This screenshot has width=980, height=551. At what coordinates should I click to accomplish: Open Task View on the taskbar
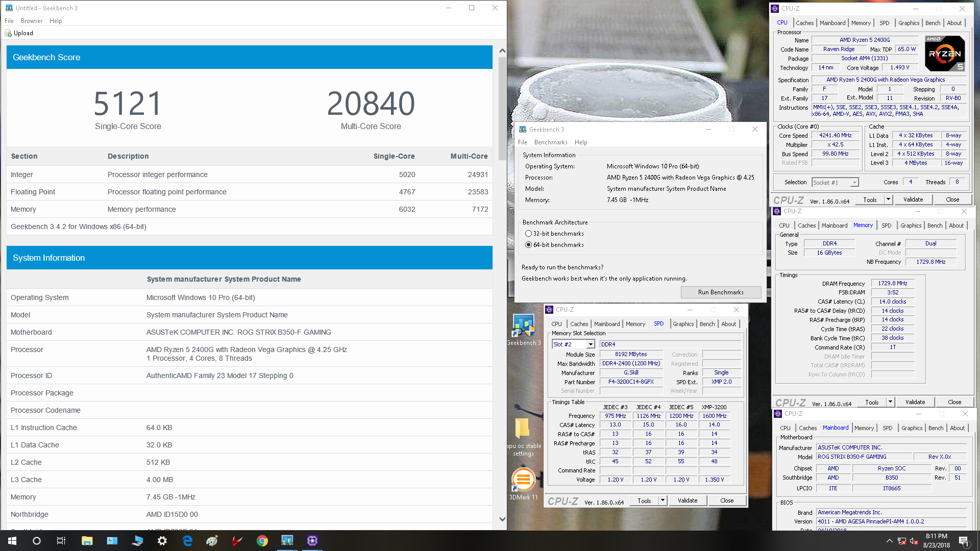(x=61, y=541)
